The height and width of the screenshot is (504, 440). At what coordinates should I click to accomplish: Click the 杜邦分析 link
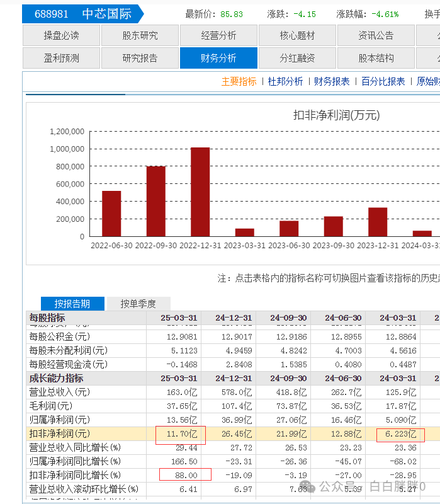pos(285,82)
